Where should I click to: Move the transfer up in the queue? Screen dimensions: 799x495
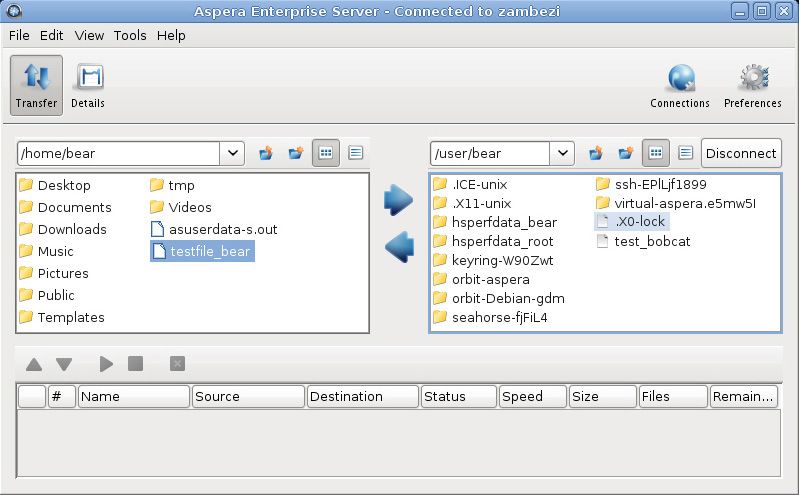(x=34, y=364)
